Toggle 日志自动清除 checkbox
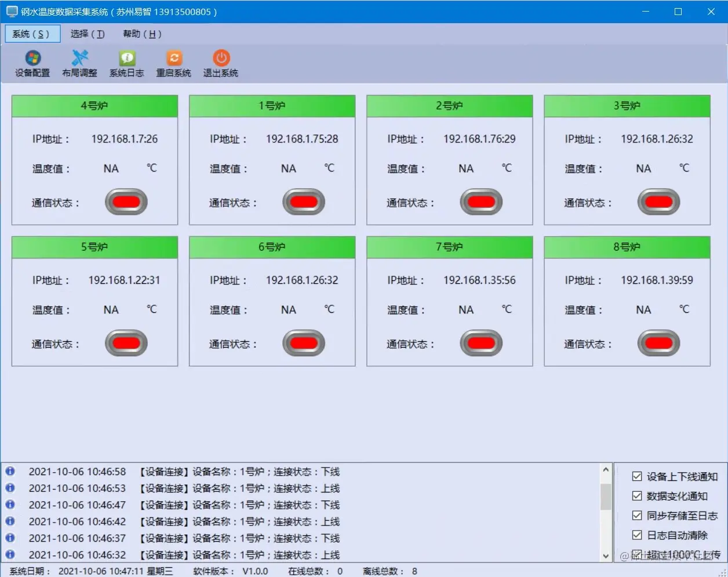Viewport: 728px width, 577px height. [x=637, y=535]
